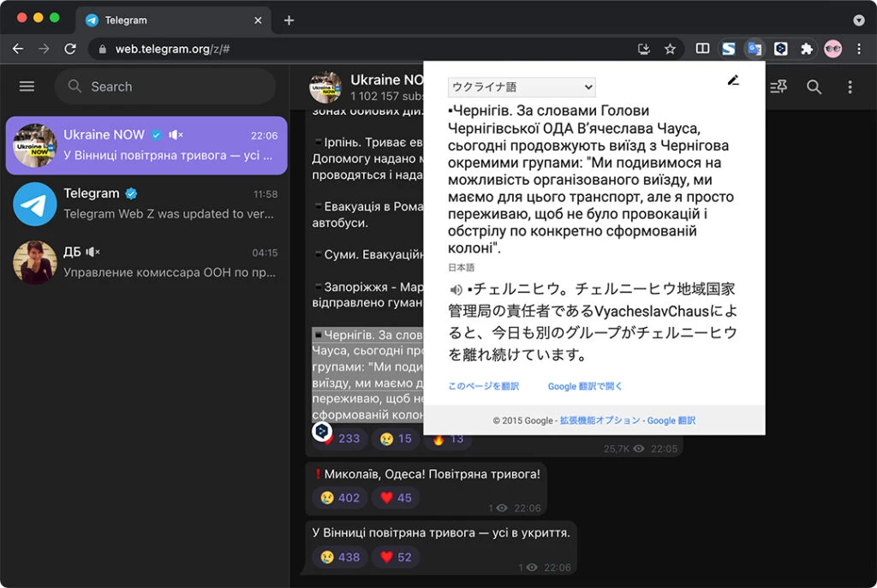The image size is (877, 588).
Task: Open a new browser tab
Action: 289,21
